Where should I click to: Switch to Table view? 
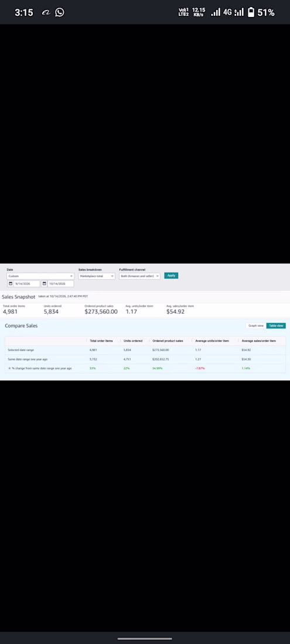276,326
